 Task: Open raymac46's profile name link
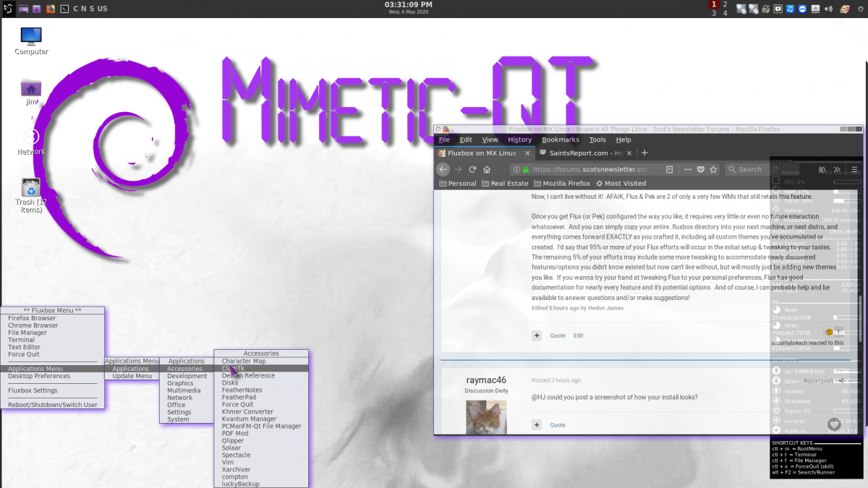pyautogui.click(x=486, y=380)
